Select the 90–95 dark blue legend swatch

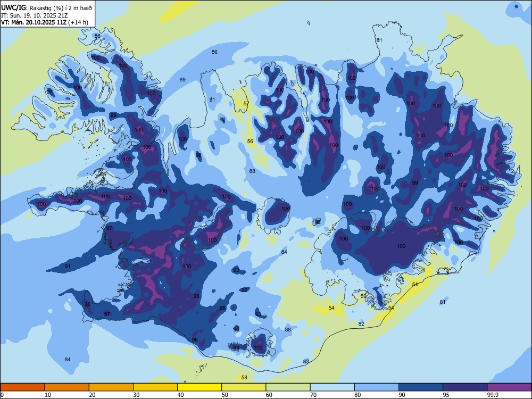coord(421,387)
